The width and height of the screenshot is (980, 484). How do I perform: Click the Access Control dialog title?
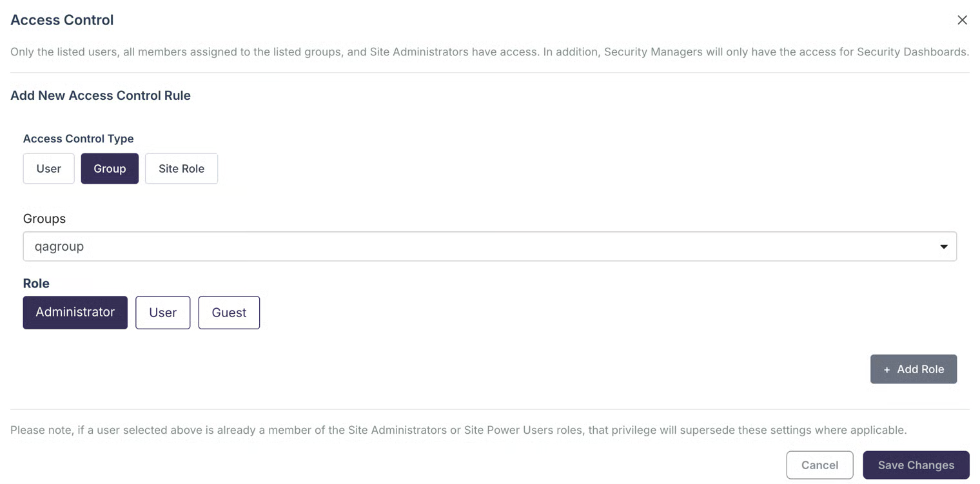tap(62, 20)
